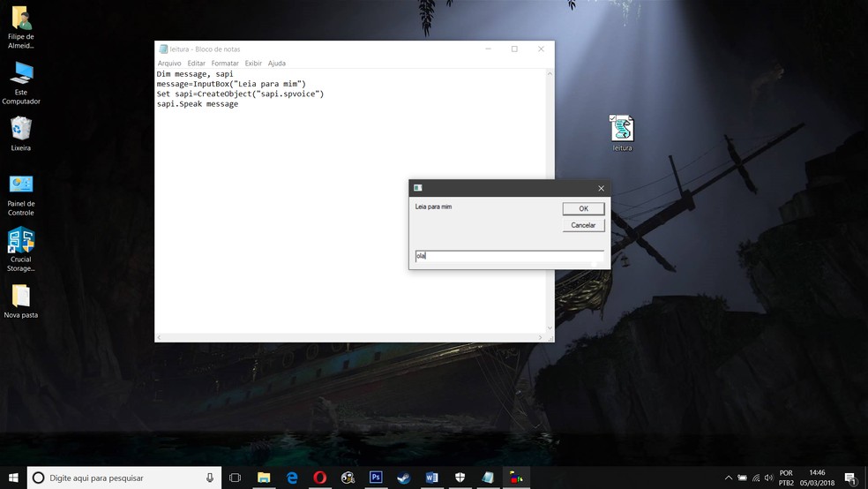Image resolution: width=868 pixels, height=489 pixels.
Task: Click OK in the Leia para mim dialog
Action: (583, 208)
